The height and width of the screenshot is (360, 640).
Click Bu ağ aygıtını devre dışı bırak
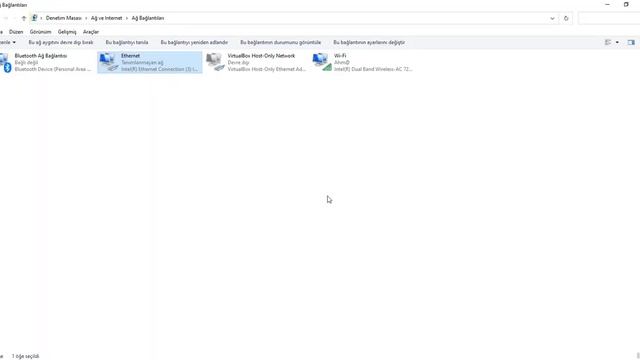61,42
